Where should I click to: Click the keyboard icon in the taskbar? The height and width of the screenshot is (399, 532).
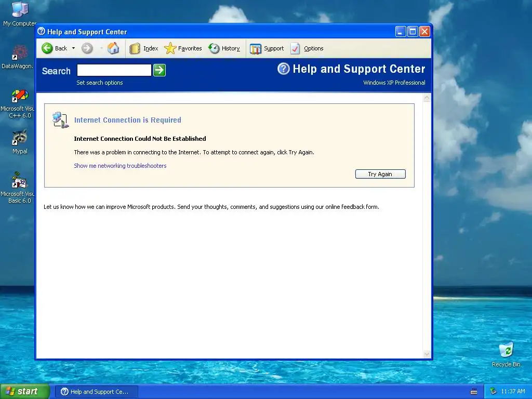coord(474,392)
